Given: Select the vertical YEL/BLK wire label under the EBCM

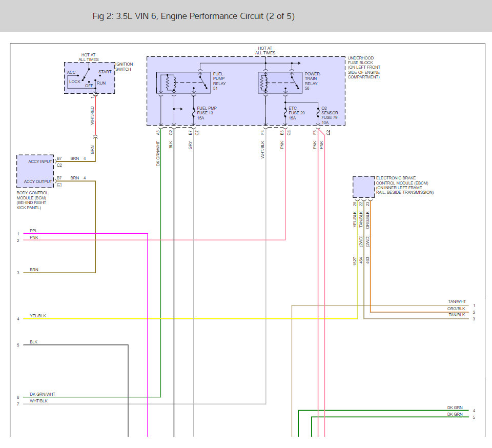Looking at the screenshot, I should [355, 219].
